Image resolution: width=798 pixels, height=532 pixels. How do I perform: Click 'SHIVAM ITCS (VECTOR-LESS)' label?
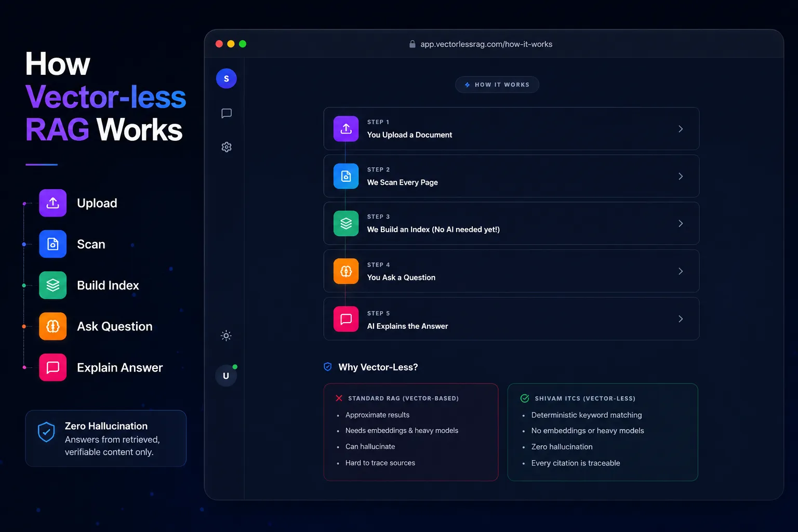(x=585, y=398)
